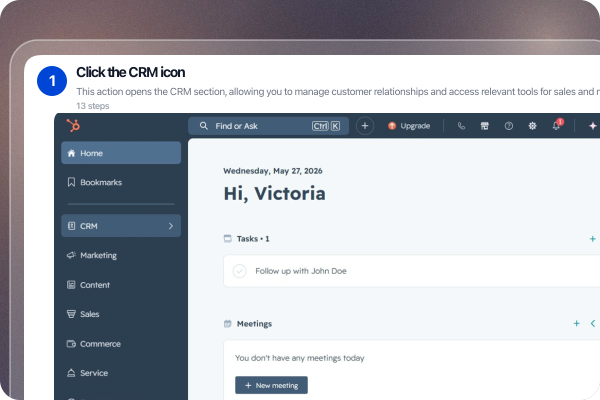
Task: Open the notifications bell icon
Action: pyautogui.click(x=557, y=126)
